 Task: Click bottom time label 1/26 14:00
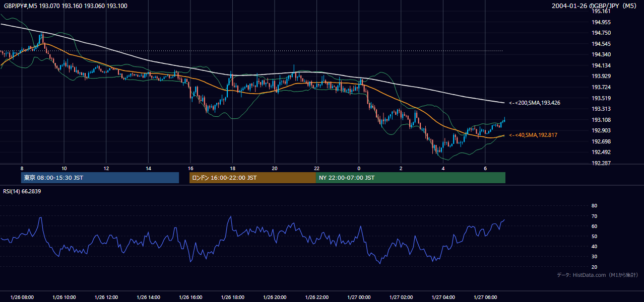click(x=148, y=297)
